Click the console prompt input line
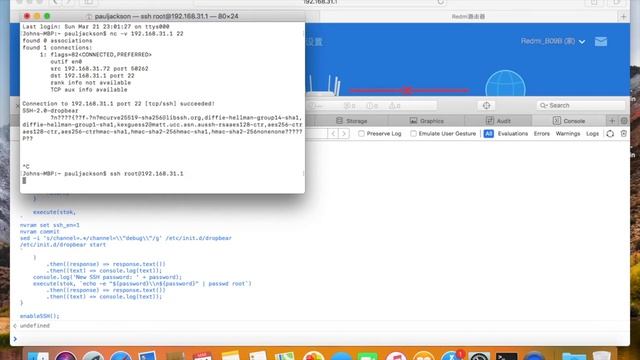The height and width of the screenshot is (360, 640). click(x=322, y=339)
